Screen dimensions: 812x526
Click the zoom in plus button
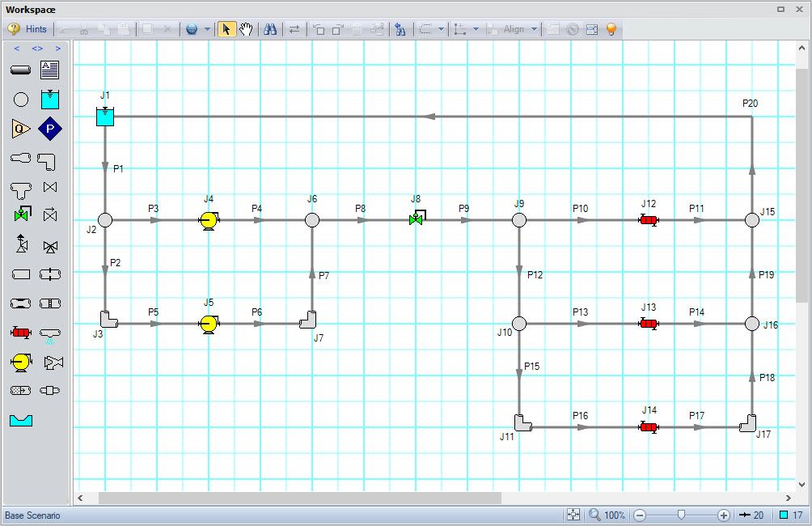click(x=724, y=515)
